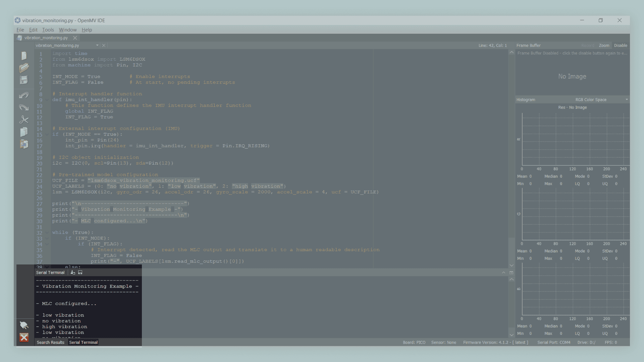Click the New File icon in sidebar
644x362 pixels.
click(24, 56)
